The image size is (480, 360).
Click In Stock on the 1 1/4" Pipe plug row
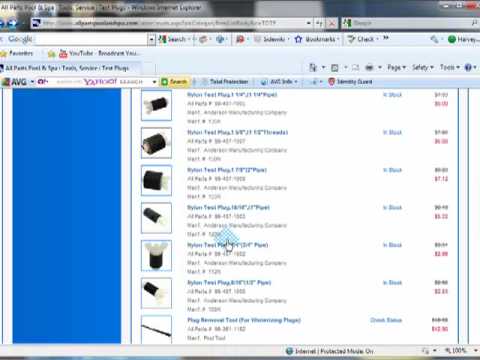click(392, 95)
